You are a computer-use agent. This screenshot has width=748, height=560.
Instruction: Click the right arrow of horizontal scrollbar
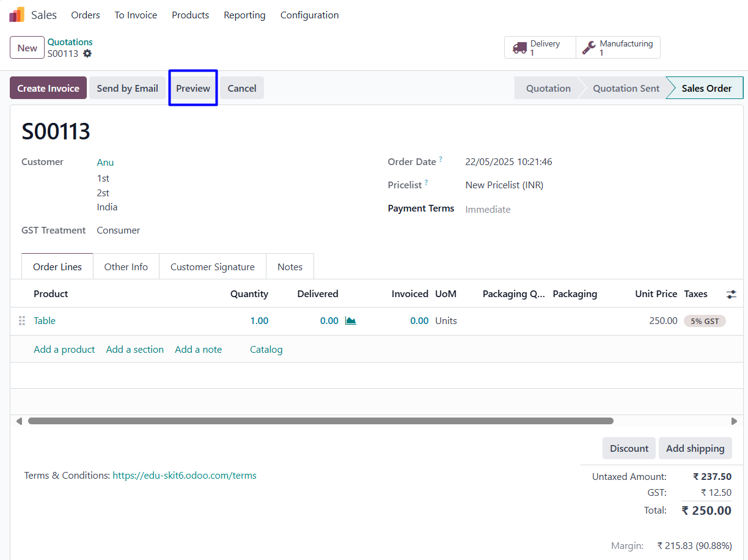click(734, 421)
